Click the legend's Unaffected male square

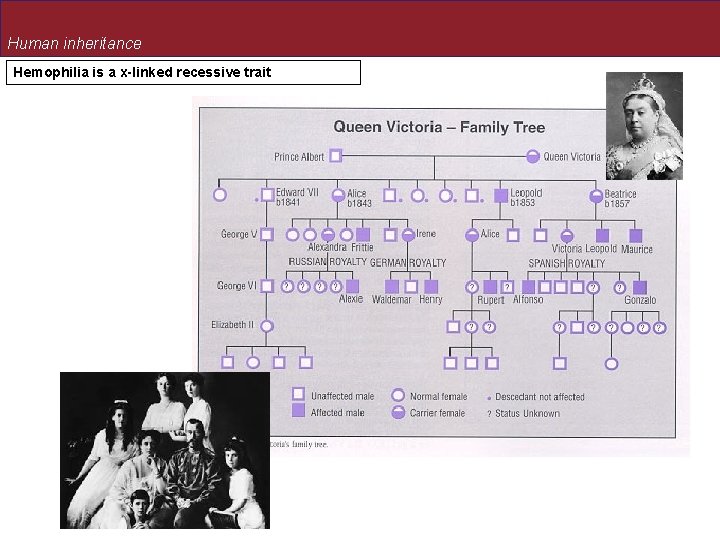tap(298, 394)
